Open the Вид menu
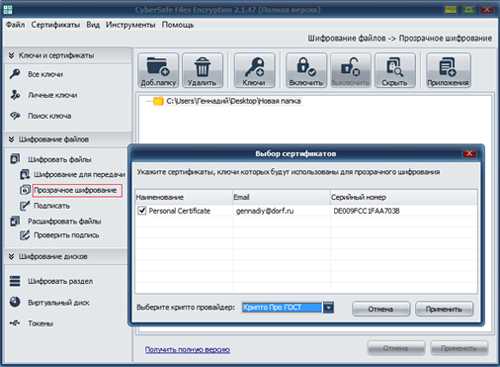The image size is (500, 367). [x=93, y=25]
